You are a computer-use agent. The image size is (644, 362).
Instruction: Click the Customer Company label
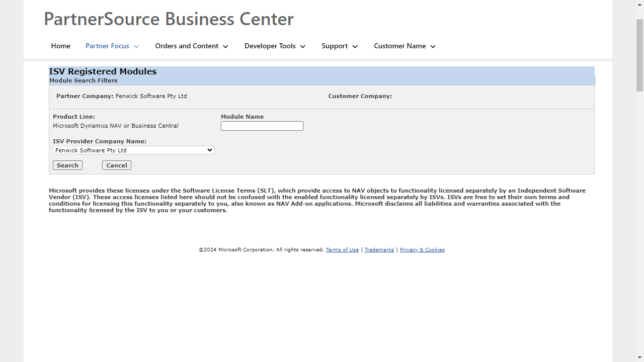coord(360,96)
